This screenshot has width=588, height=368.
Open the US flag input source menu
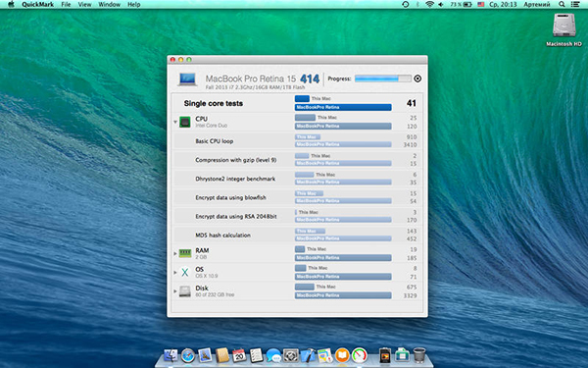click(x=481, y=5)
